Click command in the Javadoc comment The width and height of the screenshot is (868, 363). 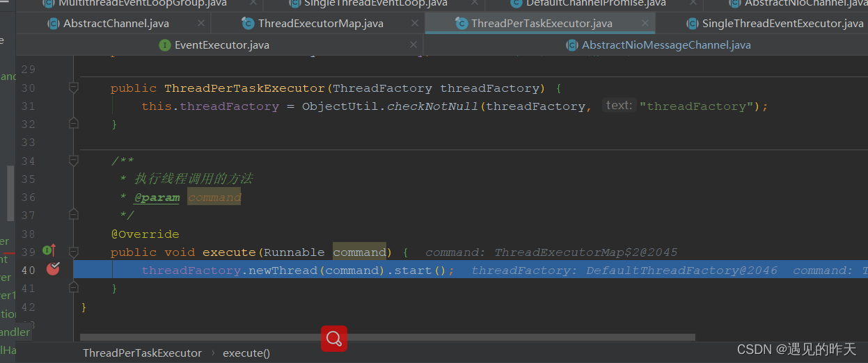click(214, 197)
